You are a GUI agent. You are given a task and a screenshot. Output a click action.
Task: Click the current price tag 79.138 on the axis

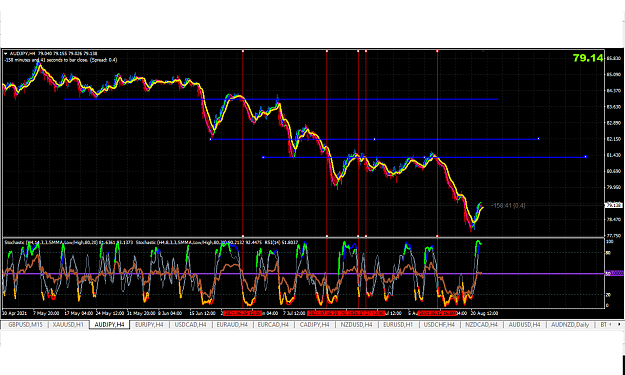612,205
